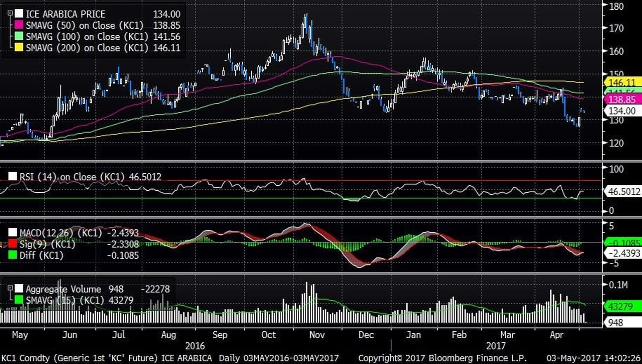This screenshot has height=364, width=642.
Task: Click the 46.5012 RSI axis value label
Action: (x=623, y=192)
